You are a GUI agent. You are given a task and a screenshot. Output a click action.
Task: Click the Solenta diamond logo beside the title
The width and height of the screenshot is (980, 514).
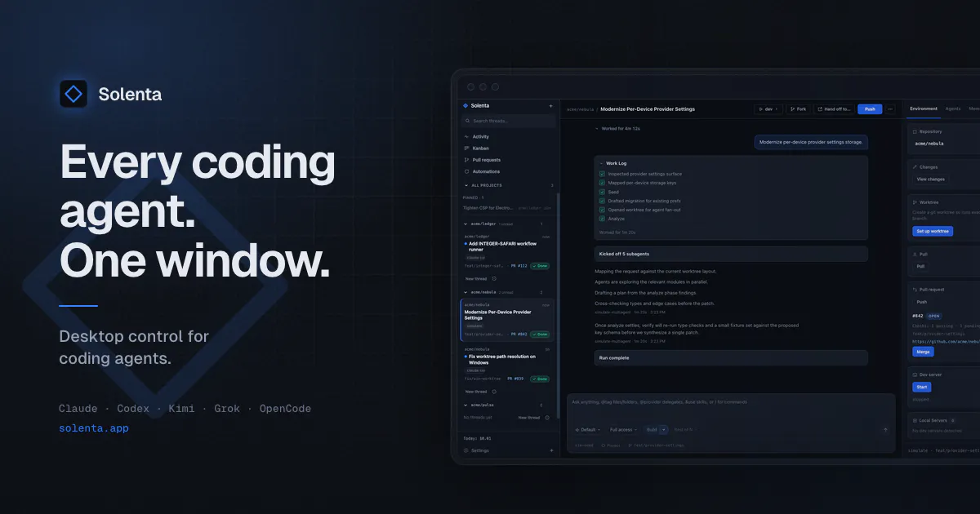click(73, 94)
